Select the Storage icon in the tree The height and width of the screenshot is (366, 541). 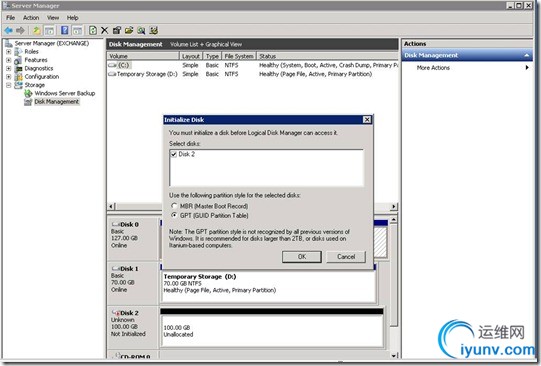[19, 85]
